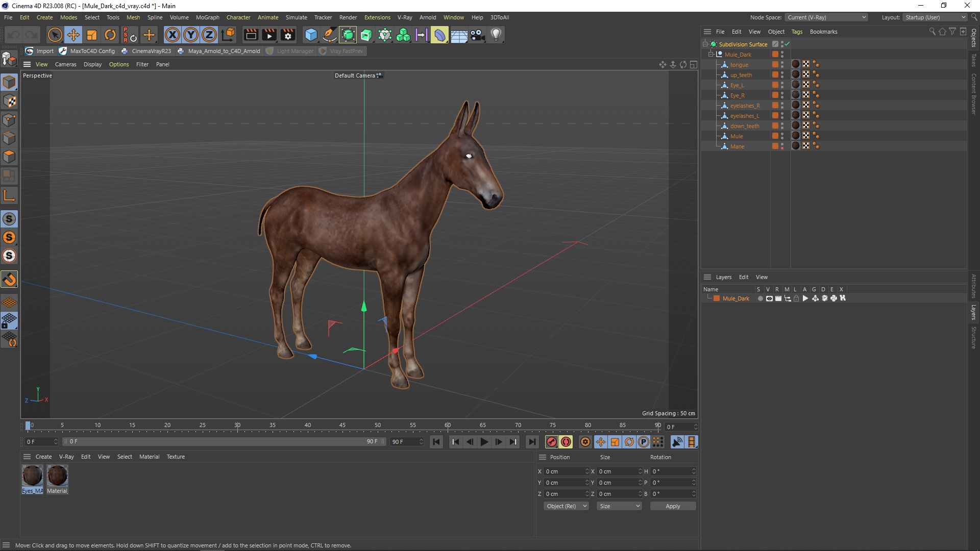Toggle Mane object visibility in outliner

coord(783,144)
